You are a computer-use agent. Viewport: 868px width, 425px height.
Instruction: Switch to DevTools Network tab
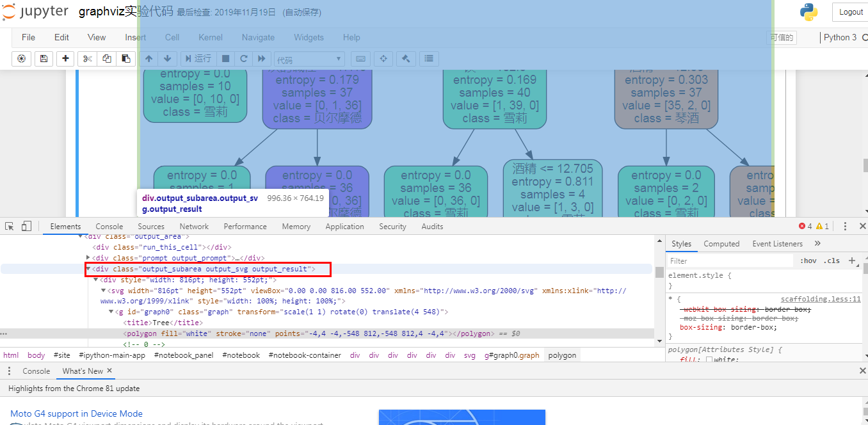tap(194, 226)
